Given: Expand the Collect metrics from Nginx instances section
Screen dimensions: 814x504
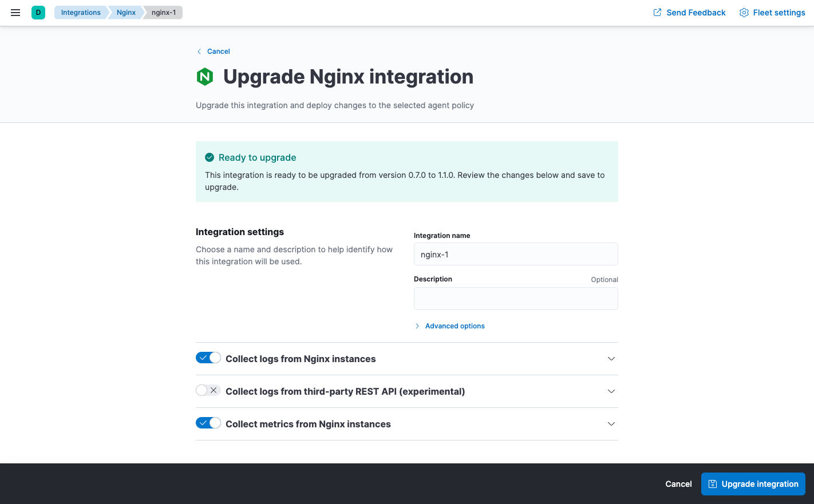Looking at the screenshot, I should coord(611,424).
